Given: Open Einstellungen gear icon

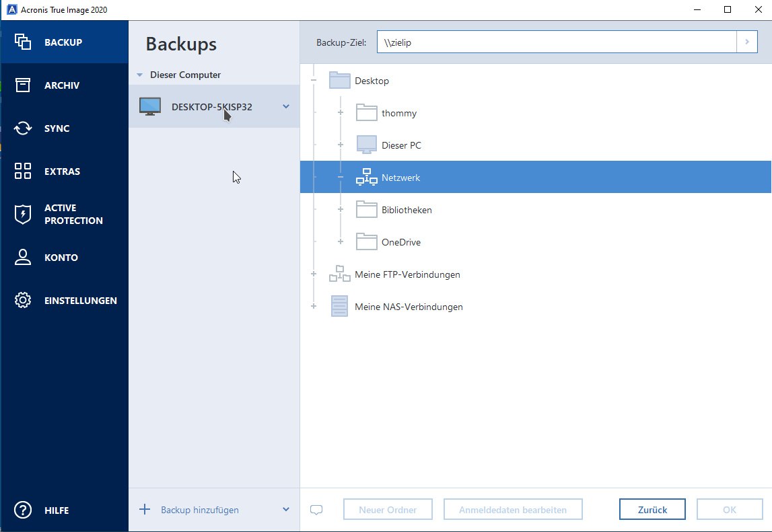Looking at the screenshot, I should coord(22,300).
